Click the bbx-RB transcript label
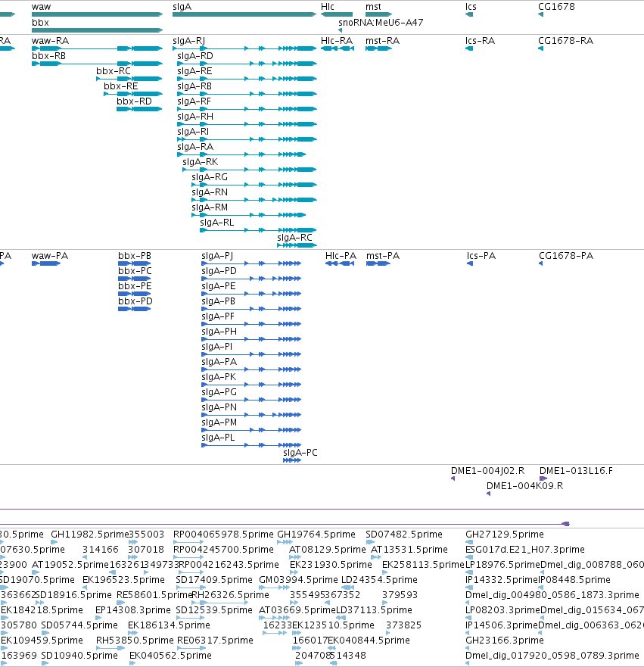 pyautogui.click(x=49, y=56)
